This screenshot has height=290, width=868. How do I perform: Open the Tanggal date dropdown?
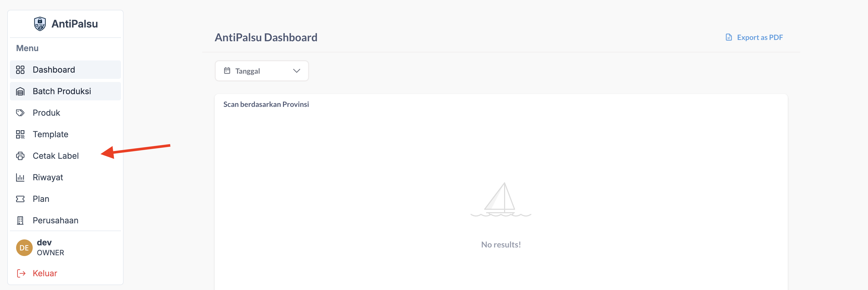261,71
